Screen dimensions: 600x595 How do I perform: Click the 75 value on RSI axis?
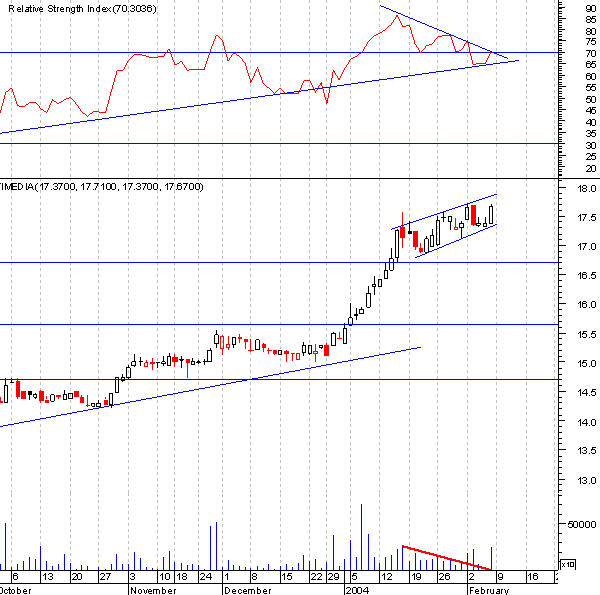[x=591, y=41]
